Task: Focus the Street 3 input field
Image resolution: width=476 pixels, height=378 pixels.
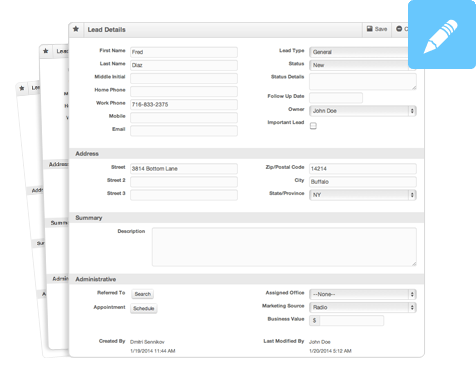Action: tap(184, 195)
